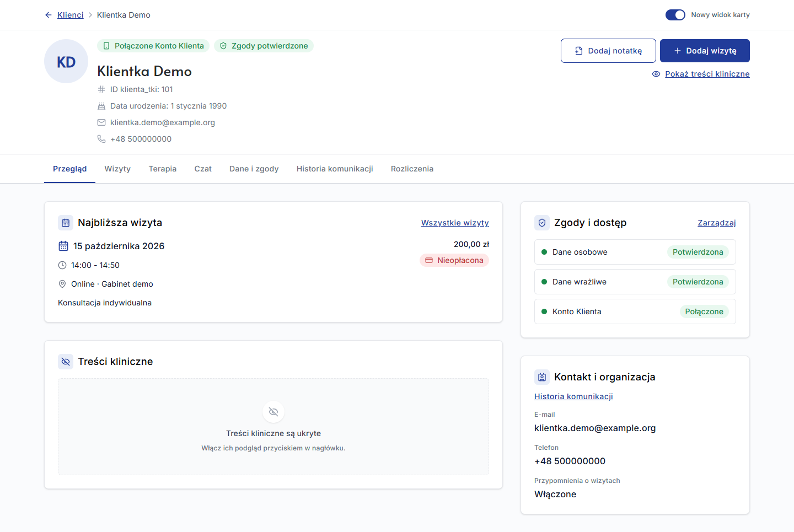
Task: Click the Włączone reminders value
Action: click(x=555, y=495)
